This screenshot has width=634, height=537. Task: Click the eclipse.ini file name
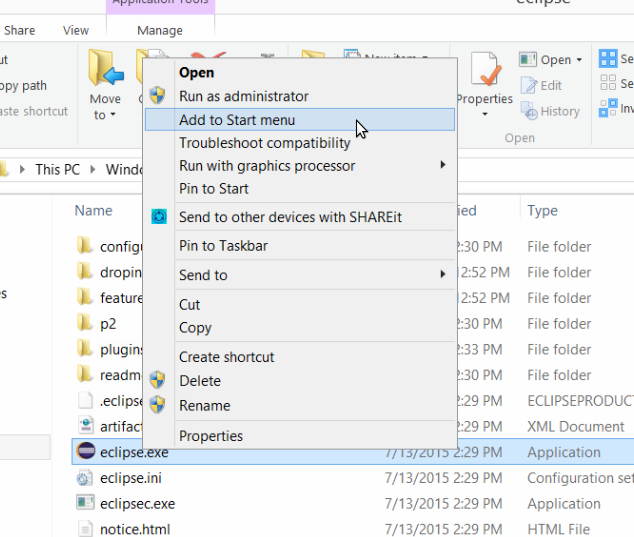pos(131,478)
